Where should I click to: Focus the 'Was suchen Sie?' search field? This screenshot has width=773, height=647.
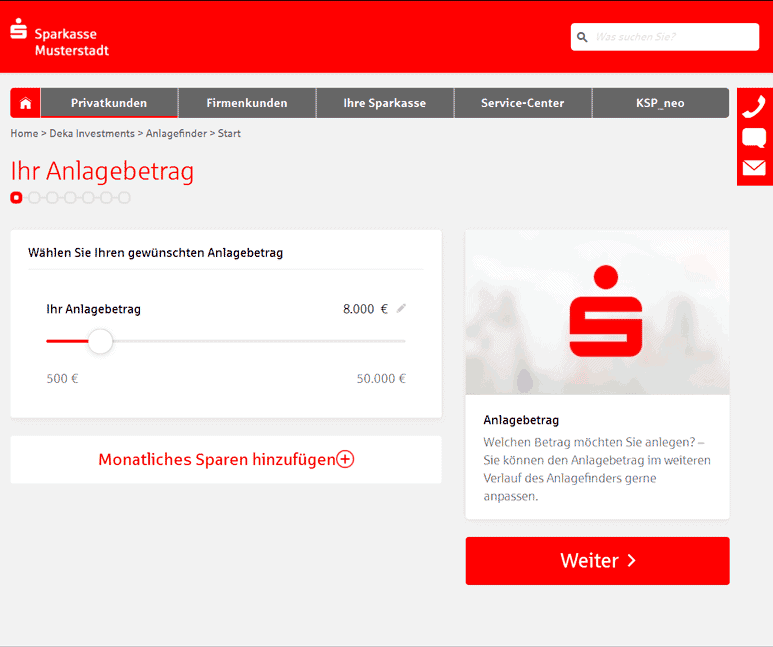[x=673, y=37]
